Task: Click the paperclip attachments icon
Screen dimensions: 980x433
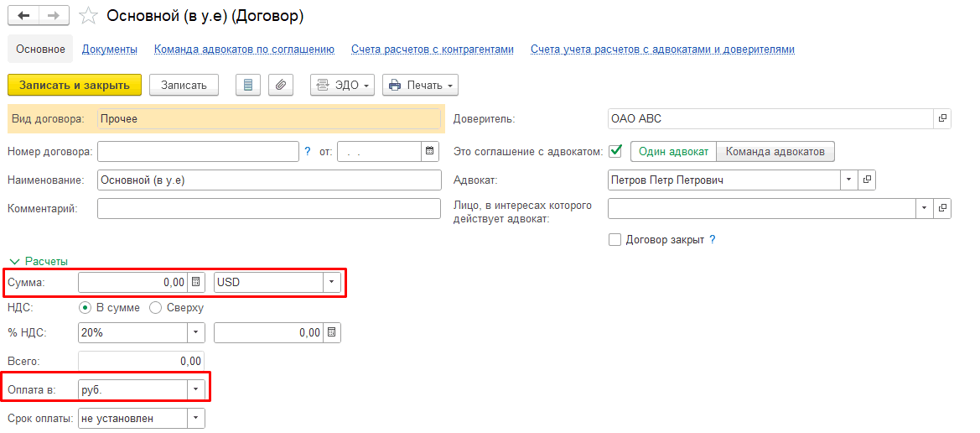Action: 281,85
